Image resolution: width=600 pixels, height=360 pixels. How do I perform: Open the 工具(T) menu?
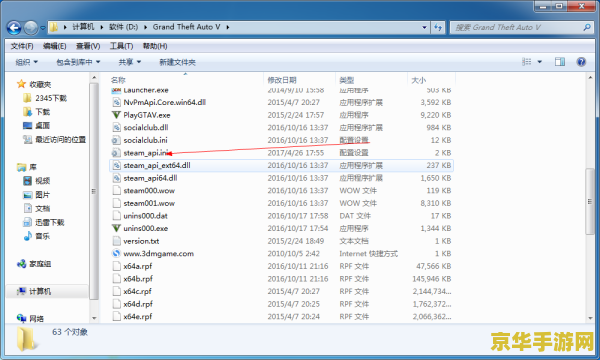click(121, 46)
